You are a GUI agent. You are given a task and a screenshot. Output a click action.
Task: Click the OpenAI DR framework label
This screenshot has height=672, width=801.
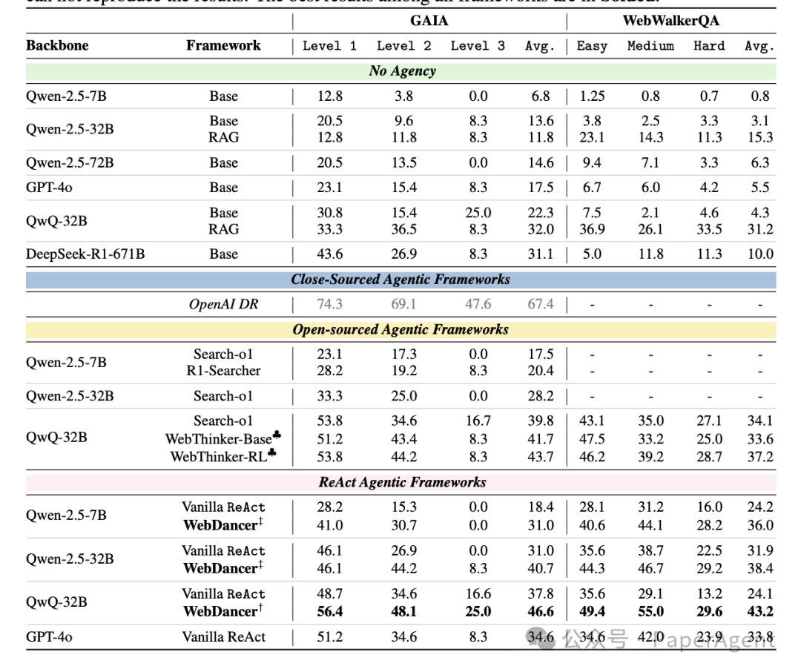pyautogui.click(x=224, y=304)
